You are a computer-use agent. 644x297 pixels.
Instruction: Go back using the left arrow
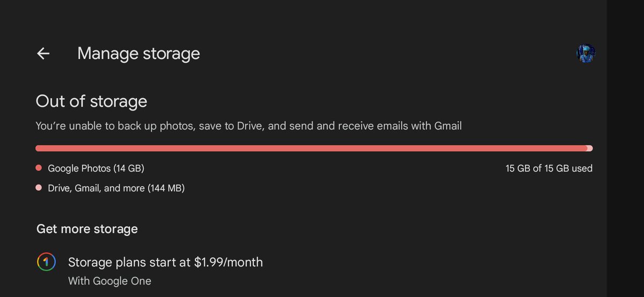(43, 54)
